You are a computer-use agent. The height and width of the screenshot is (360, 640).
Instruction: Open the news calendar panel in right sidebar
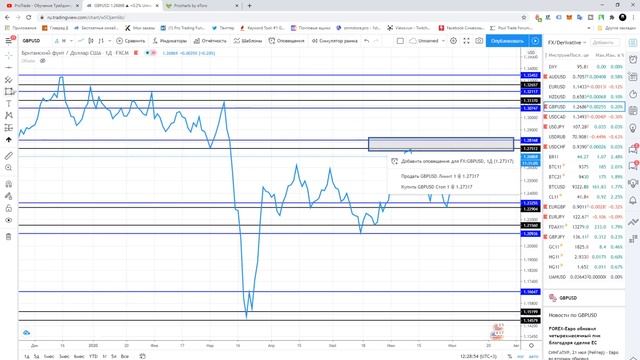(x=633, y=77)
